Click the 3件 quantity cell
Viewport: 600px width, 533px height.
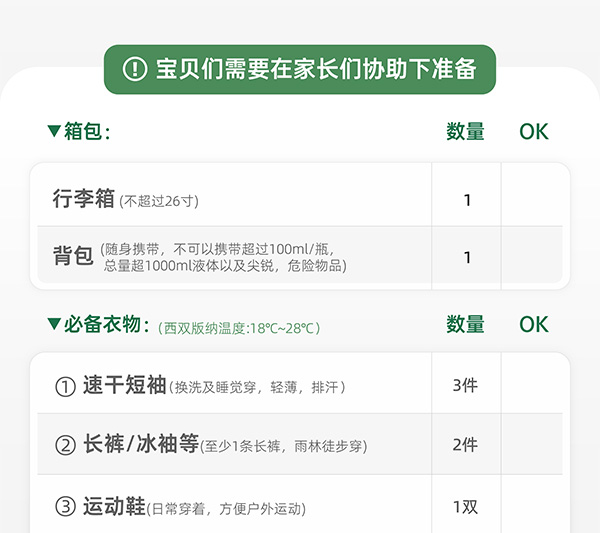coord(466,386)
